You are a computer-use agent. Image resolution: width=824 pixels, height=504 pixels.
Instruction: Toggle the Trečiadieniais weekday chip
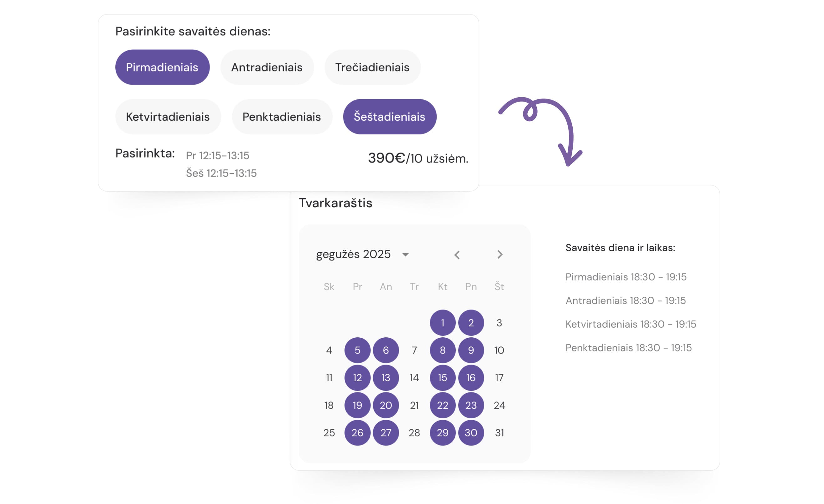pyautogui.click(x=372, y=67)
